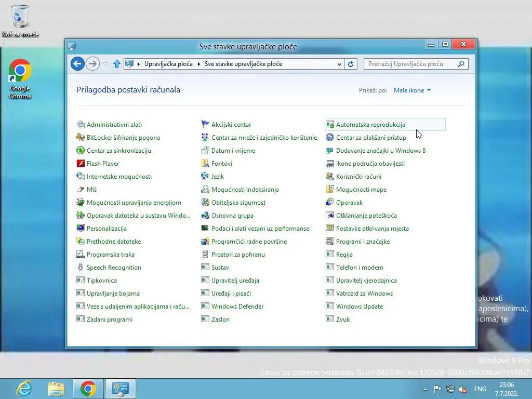Click the muted volume tray icon
Image resolution: width=532 pixels, height=399 pixels.
point(463,389)
